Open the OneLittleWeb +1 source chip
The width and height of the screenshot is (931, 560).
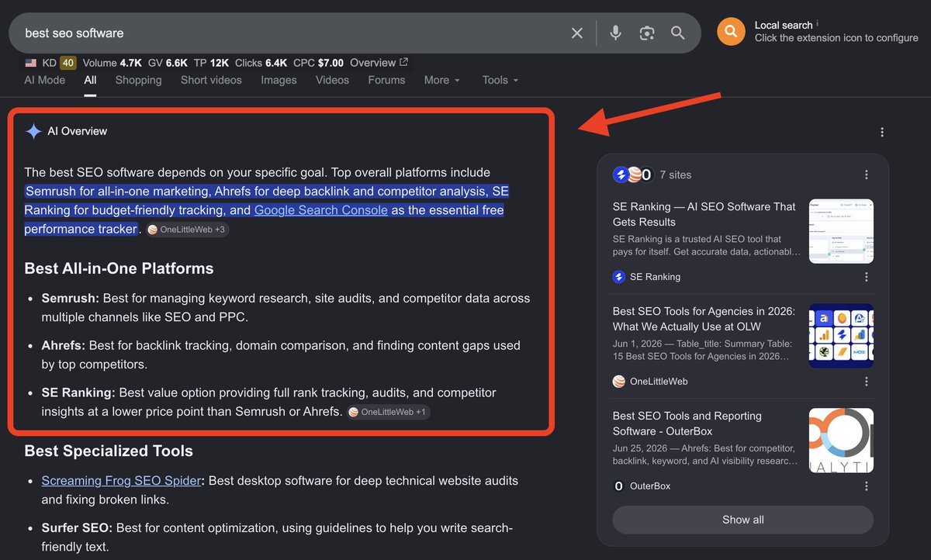(x=388, y=412)
